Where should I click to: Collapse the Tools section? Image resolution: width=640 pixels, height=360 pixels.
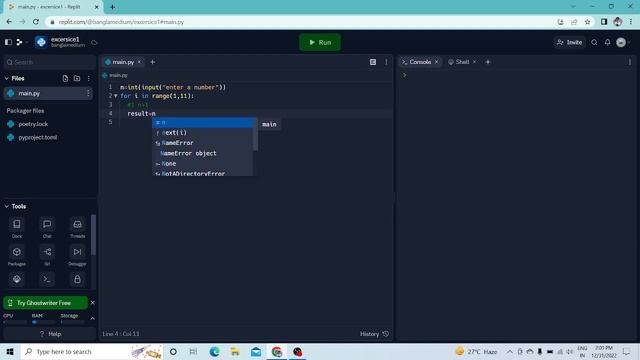pos(7,206)
